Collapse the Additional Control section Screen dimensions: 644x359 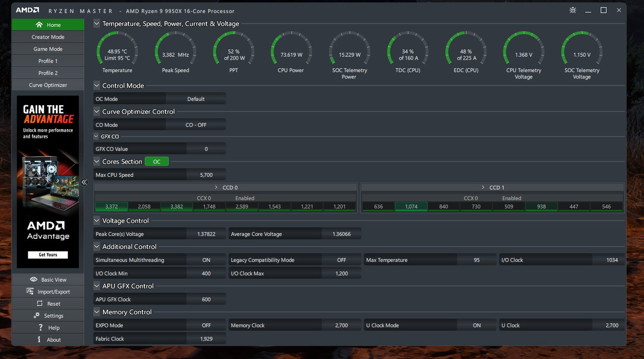click(x=97, y=246)
